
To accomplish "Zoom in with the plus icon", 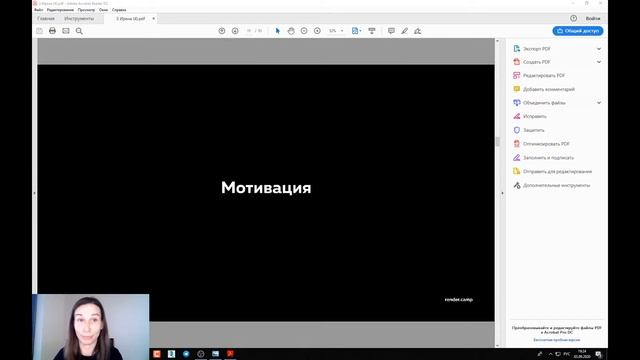I will [317, 31].
